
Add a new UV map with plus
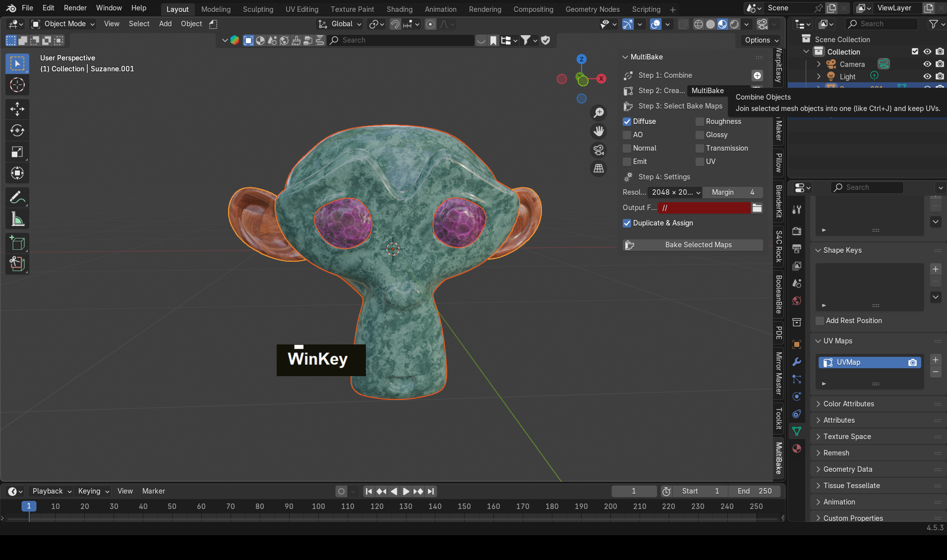pyautogui.click(x=936, y=360)
